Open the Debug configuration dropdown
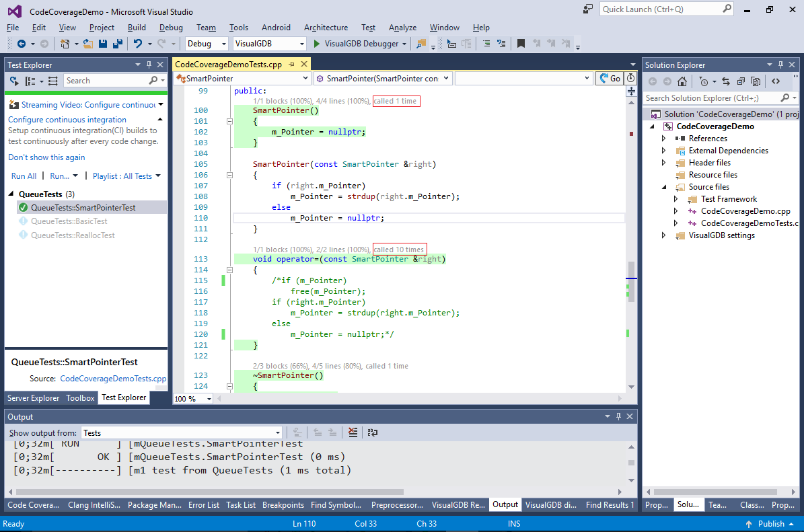804x532 pixels. pos(207,44)
